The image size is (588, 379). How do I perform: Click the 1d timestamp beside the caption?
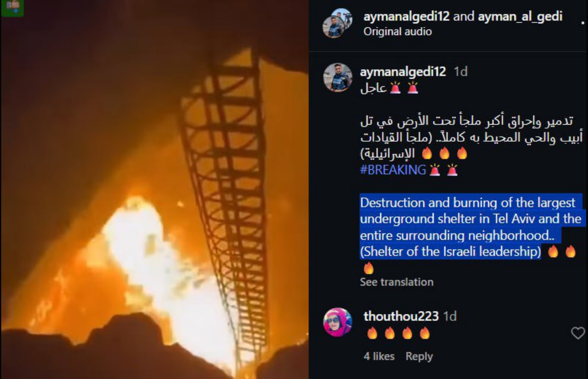click(x=460, y=72)
